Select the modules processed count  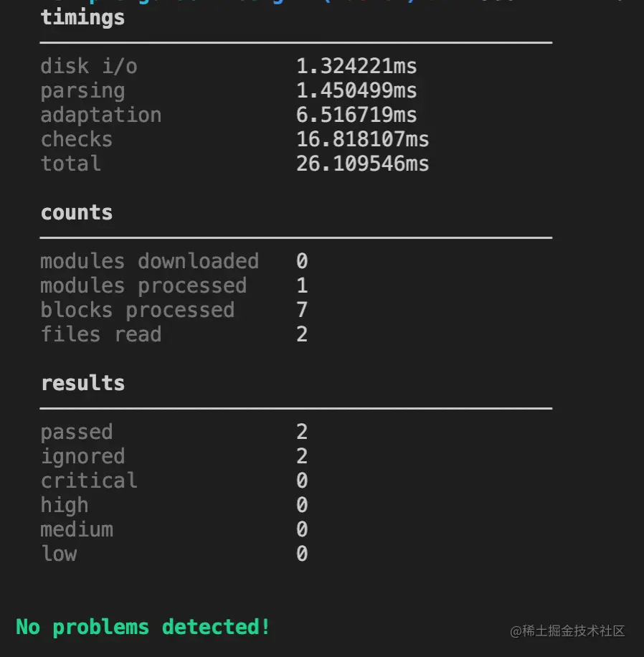[302, 285]
